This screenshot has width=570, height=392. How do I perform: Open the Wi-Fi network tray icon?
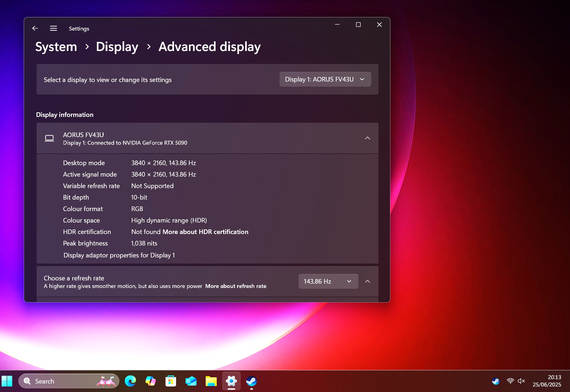510,381
